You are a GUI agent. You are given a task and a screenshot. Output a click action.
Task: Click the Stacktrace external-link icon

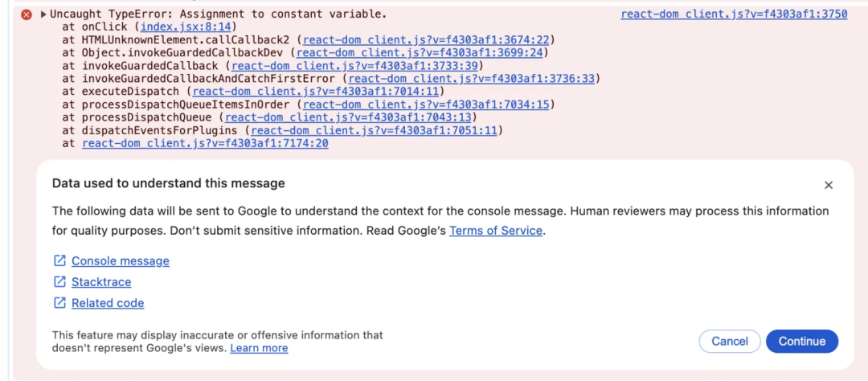(x=59, y=282)
